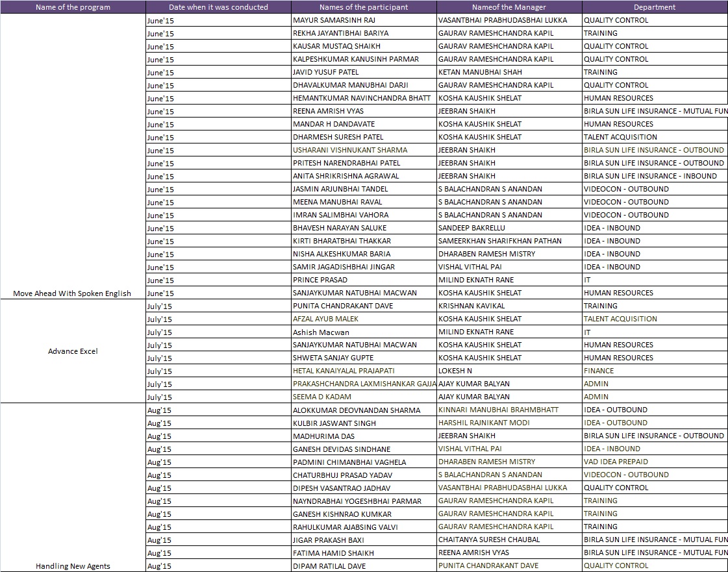This screenshot has height=572, width=728.
Task: Select participant PRITESH NARENDRABHAI PATEL
Action: click(364, 163)
